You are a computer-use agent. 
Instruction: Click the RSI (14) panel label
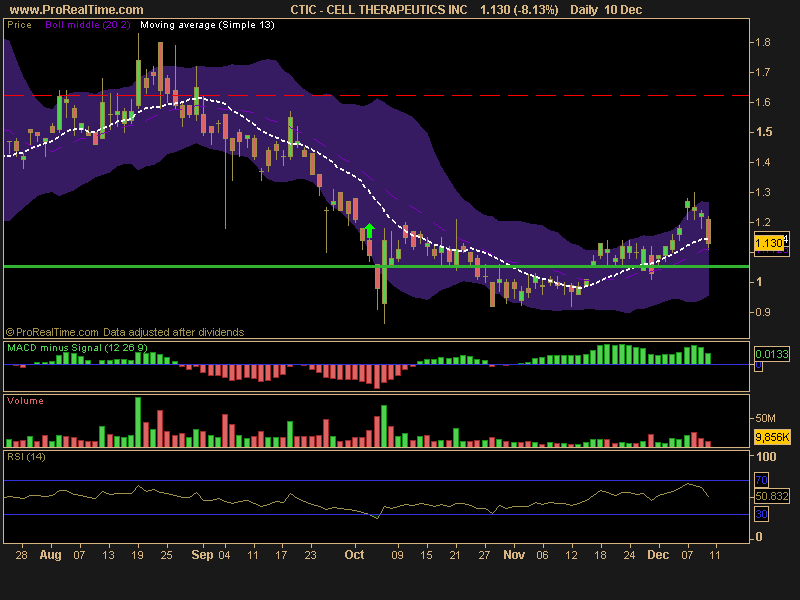[x=26, y=457]
